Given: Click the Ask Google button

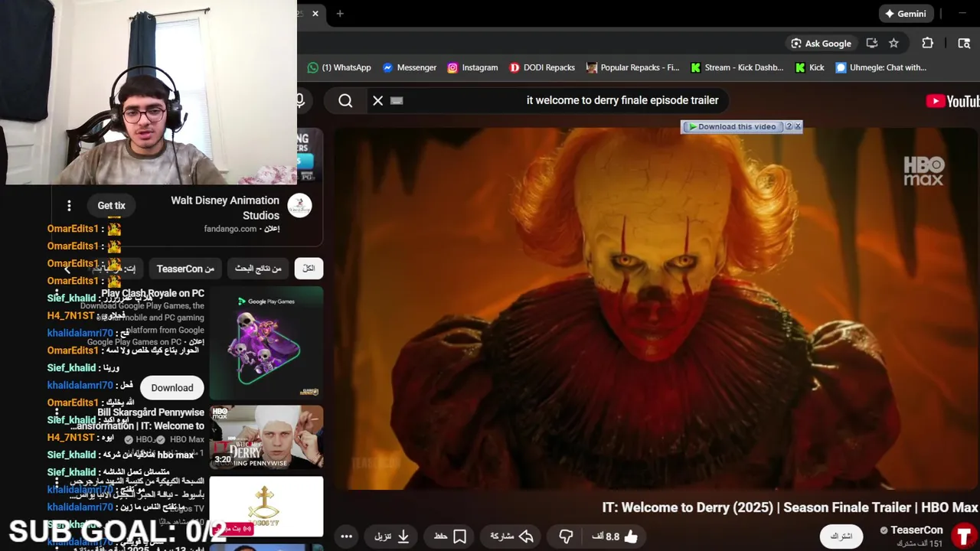Looking at the screenshot, I should 821,44.
